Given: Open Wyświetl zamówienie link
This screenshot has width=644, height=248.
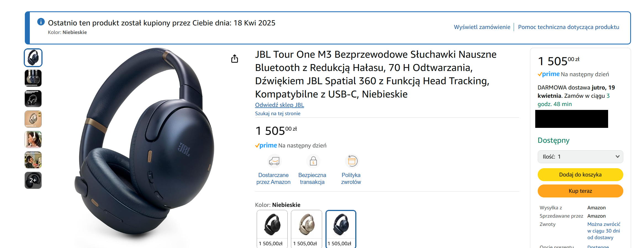Looking at the screenshot, I should point(482,27).
